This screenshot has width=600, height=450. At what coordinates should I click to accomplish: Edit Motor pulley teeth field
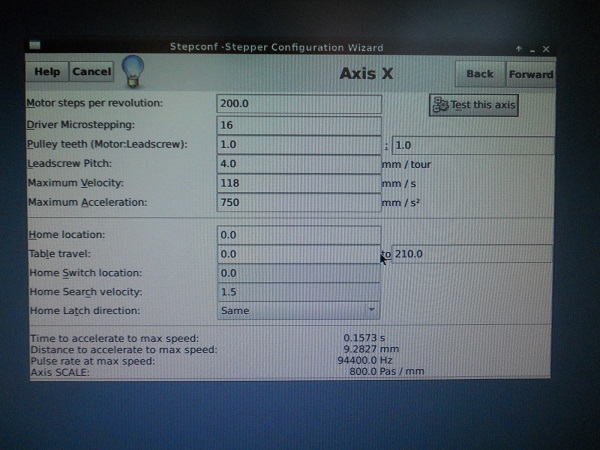coord(299,145)
